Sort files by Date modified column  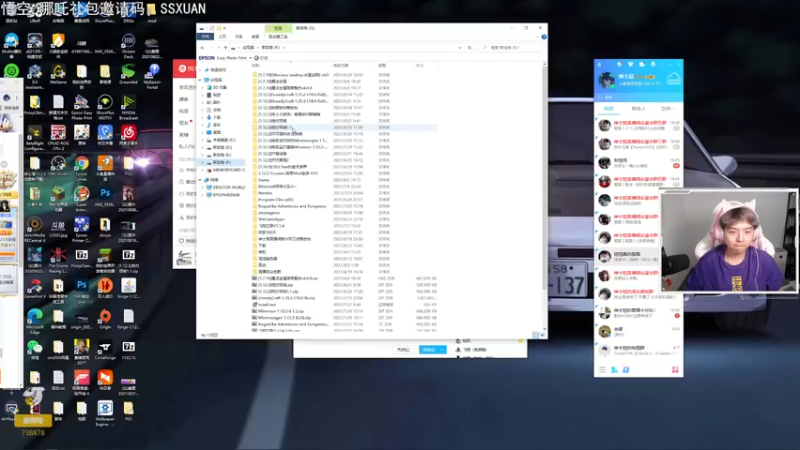pyautogui.click(x=354, y=65)
